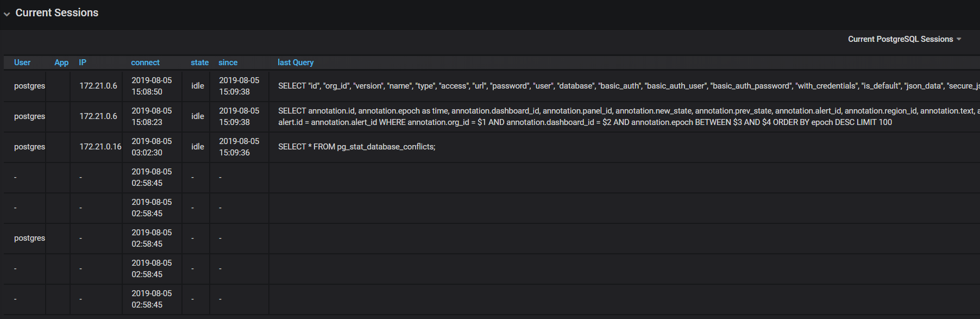Collapse the Current Sessions row chevron
Image resolution: width=980 pixels, height=319 pixels.
pyautogui.click(x=7, y=14)
